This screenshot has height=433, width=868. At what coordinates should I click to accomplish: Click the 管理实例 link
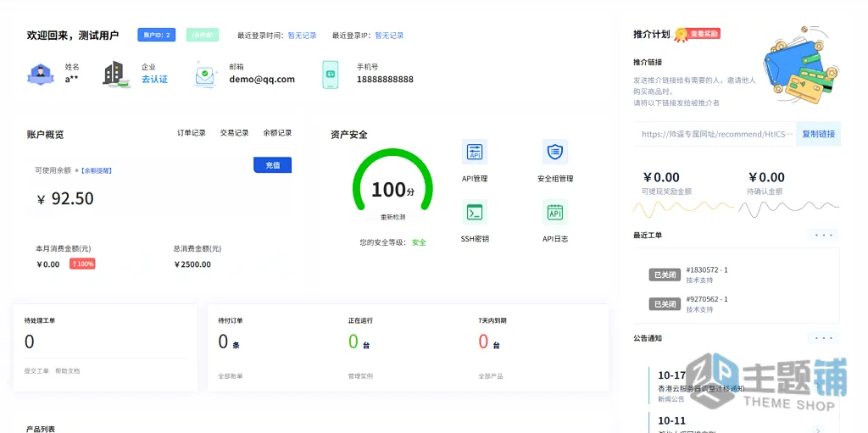point(360,376)
